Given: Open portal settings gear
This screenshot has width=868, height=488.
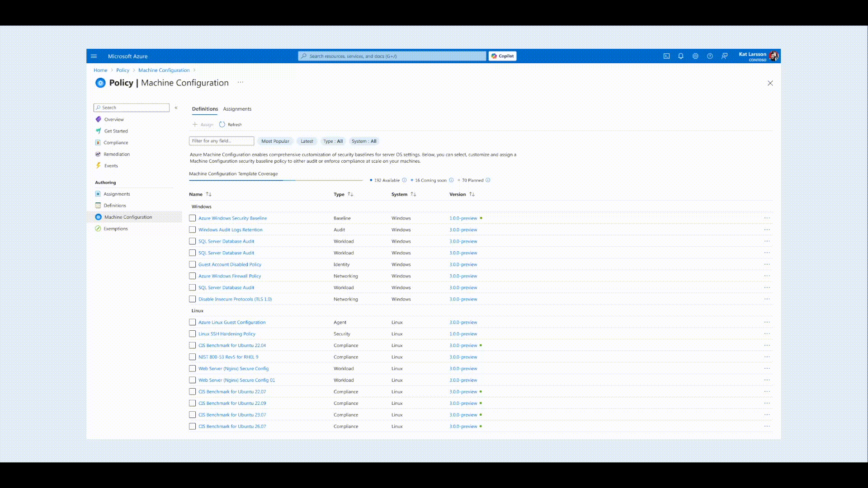Looking at the screenshot, I should [695, 56].
